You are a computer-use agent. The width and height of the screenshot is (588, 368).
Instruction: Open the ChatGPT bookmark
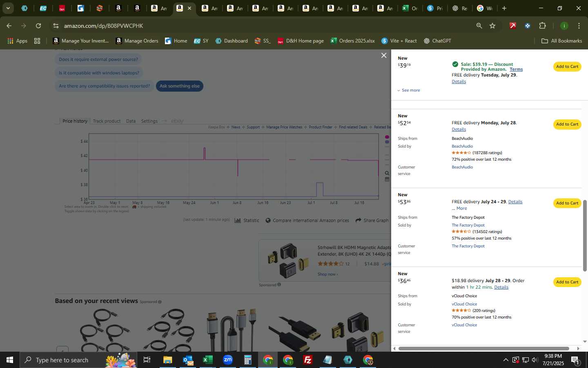437,41
